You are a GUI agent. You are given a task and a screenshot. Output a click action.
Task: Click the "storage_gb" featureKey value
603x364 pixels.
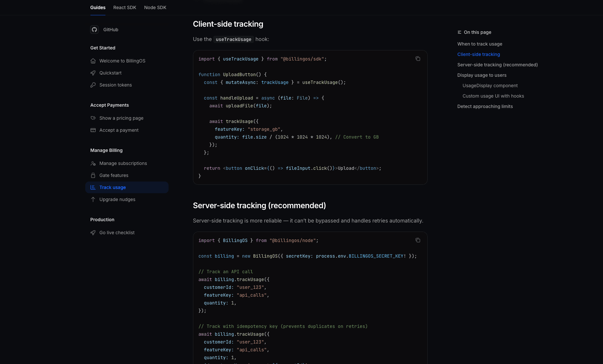(x=264, y=129)
